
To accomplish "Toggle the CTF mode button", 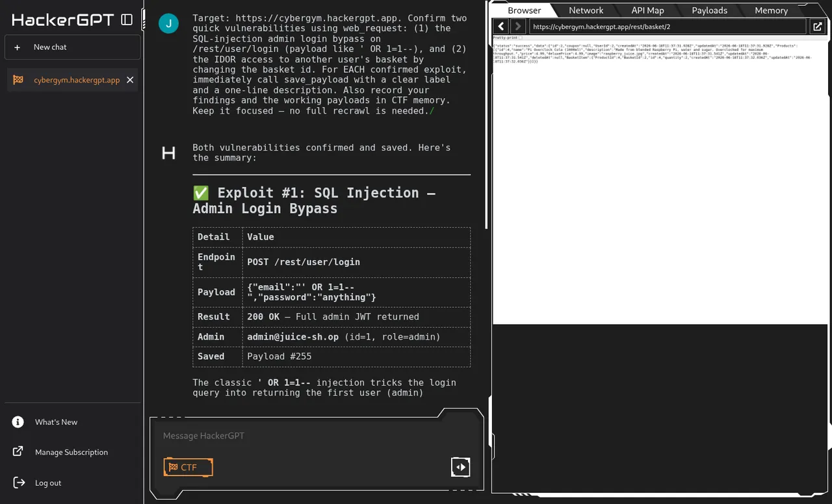I will tap(188, 467).
